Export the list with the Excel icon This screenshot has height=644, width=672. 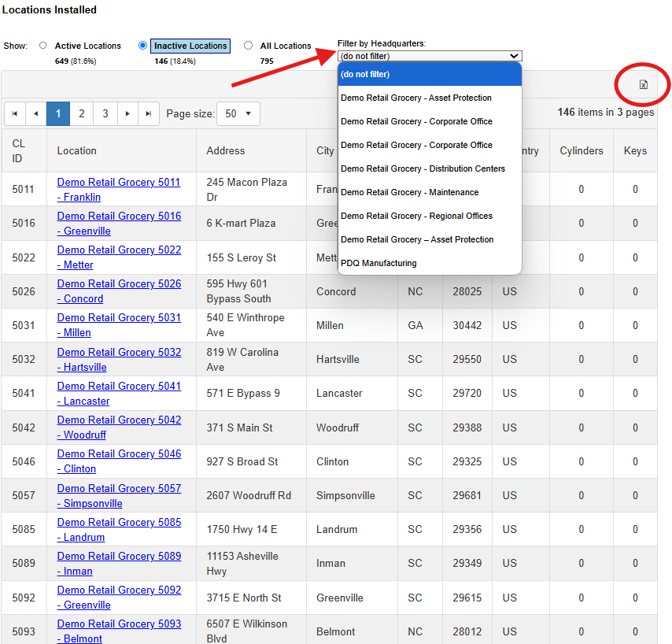643,84
